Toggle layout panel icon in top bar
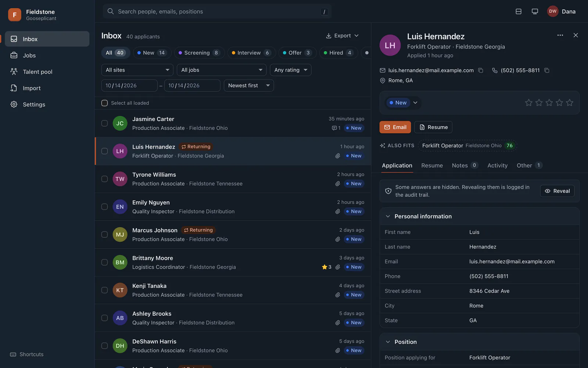 (x=519, y=11)
